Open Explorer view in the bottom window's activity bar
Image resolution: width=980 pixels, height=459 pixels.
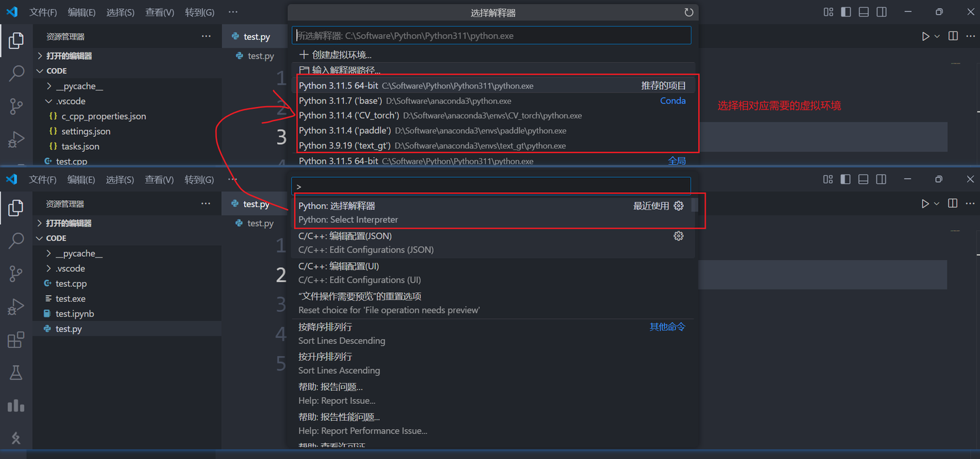[x=16, y=208]
